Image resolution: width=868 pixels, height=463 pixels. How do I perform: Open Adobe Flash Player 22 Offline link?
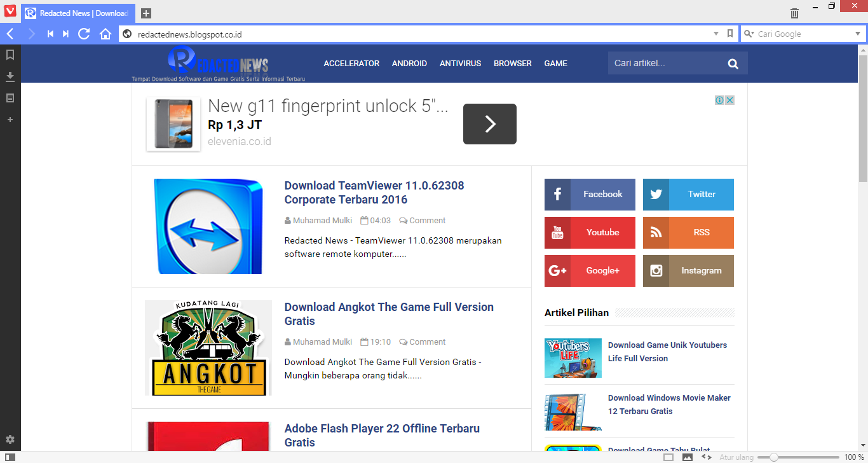[382, 436]
